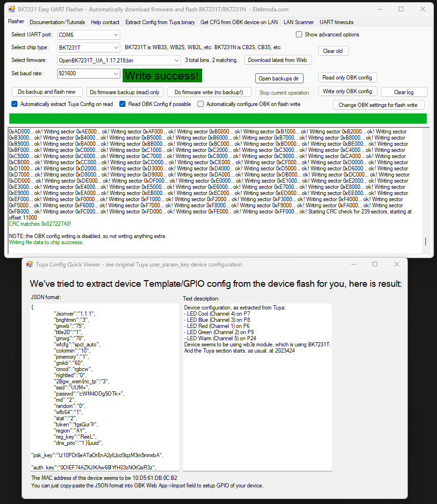The width and height of the screenshot is (437, 504).
Task: Close the Tuya Config Quick Viewer window
Action: point(397,264)
